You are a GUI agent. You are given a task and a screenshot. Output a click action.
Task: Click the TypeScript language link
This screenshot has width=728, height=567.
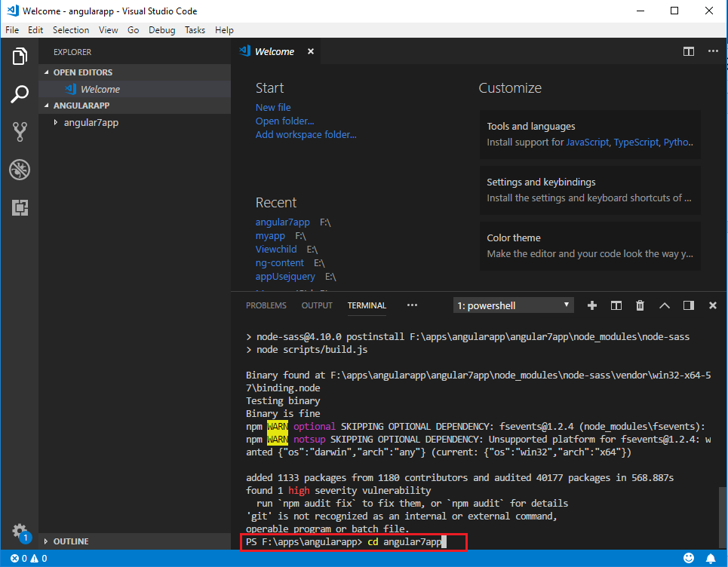[636, 143]
